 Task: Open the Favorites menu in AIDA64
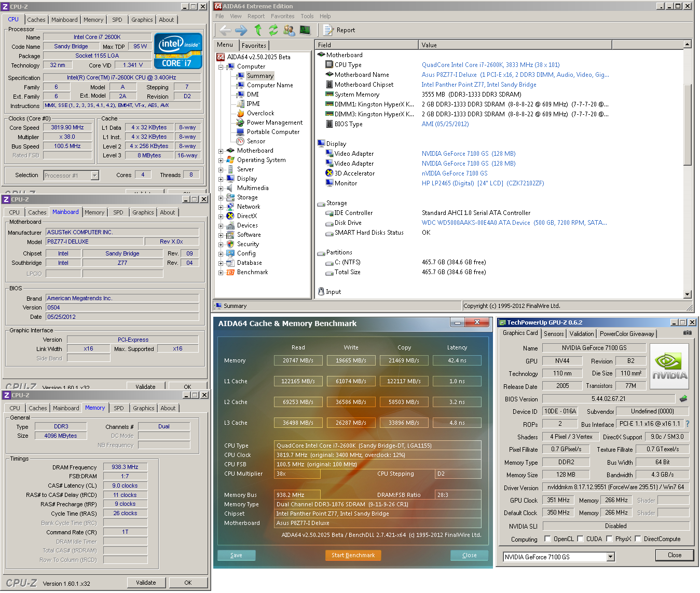point(282,16)
